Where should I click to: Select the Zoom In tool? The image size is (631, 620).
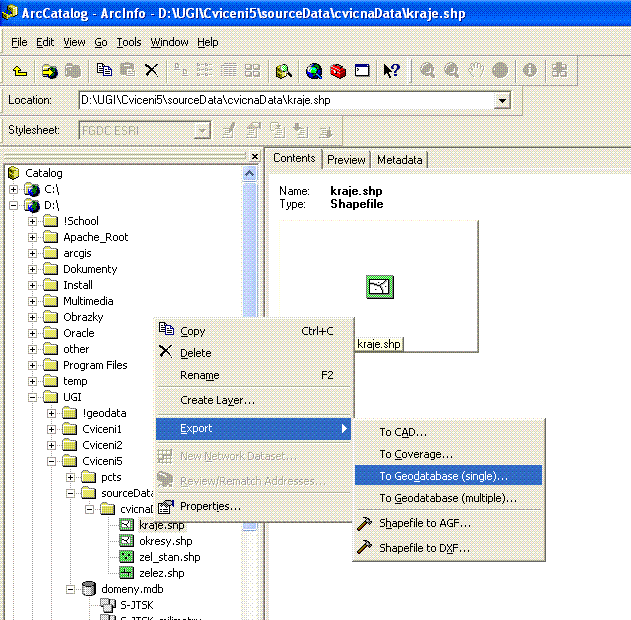(x=427, y=70)
